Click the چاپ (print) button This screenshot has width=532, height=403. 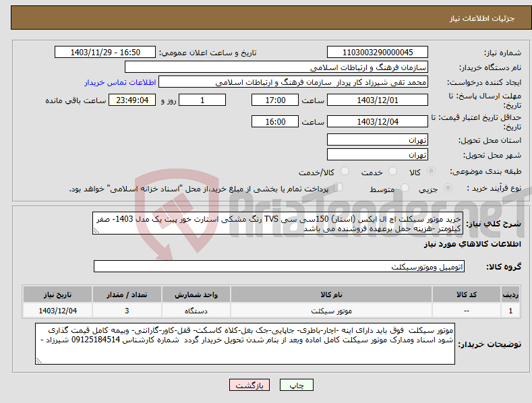296,385
